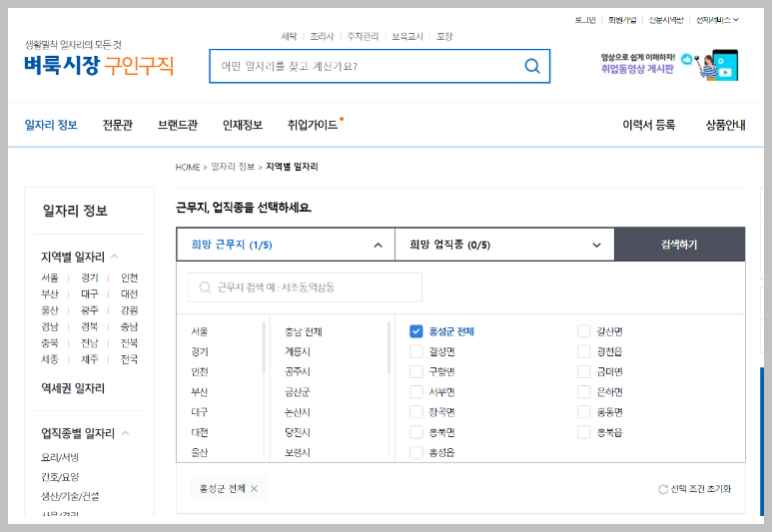The width and height of the screenshot is (772, 532).
Task: Check the 은하면 checkbox
Action: pyautogui.click(x=584, y=391)
